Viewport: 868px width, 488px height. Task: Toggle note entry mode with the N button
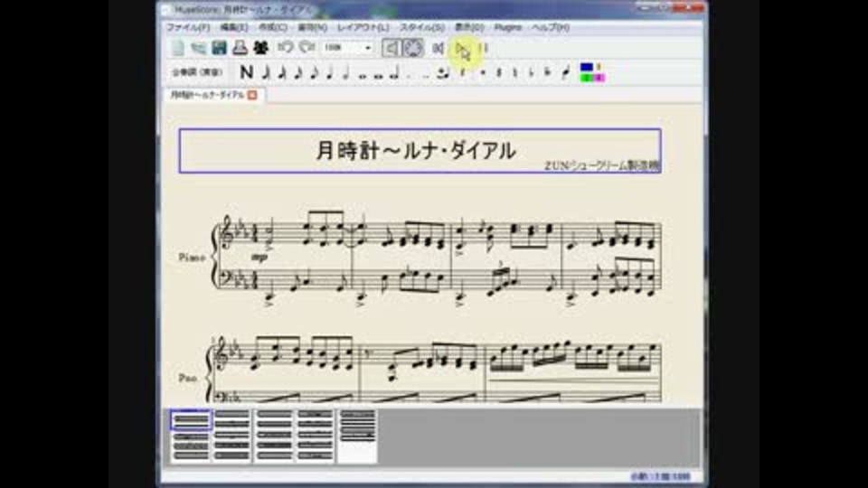coord(246,72)
